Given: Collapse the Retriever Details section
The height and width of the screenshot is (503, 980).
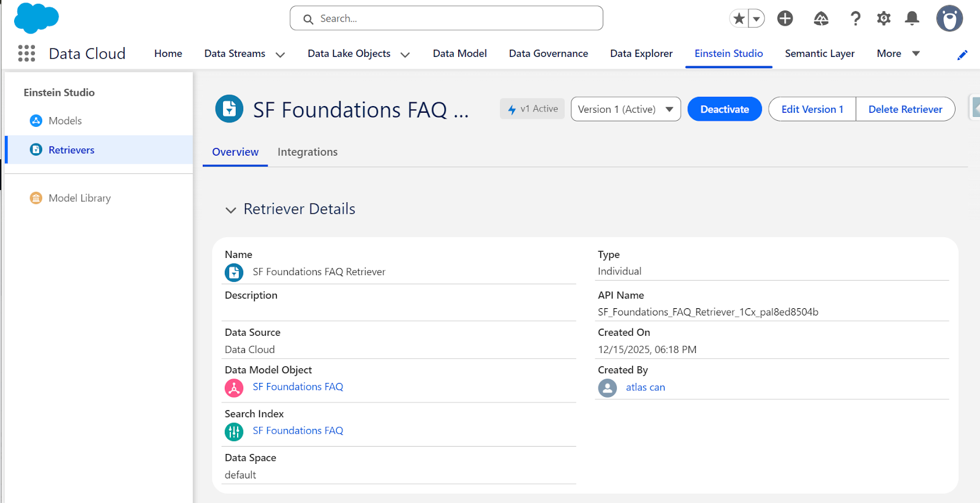Looking at the screenshot, I should (231, 210).
